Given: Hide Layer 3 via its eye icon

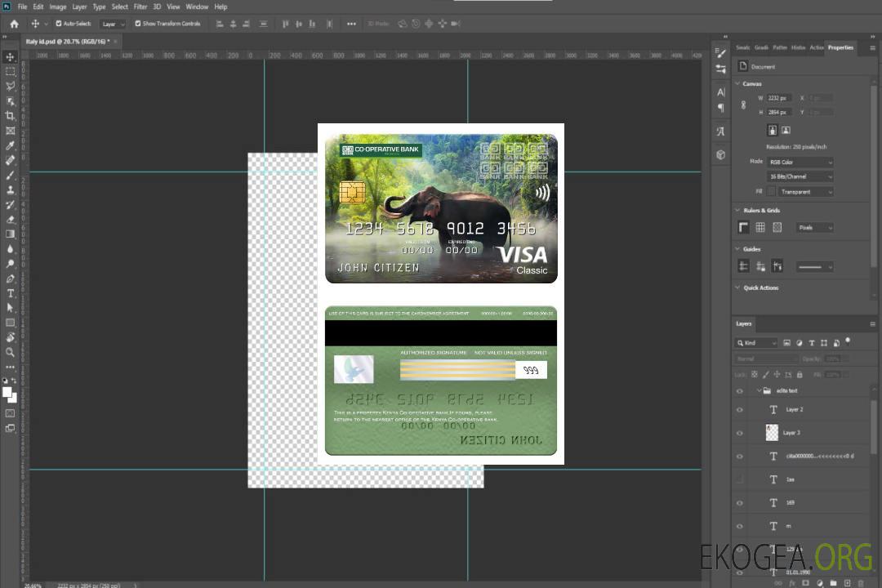Looking at the screenshot, I should point(740,434).
